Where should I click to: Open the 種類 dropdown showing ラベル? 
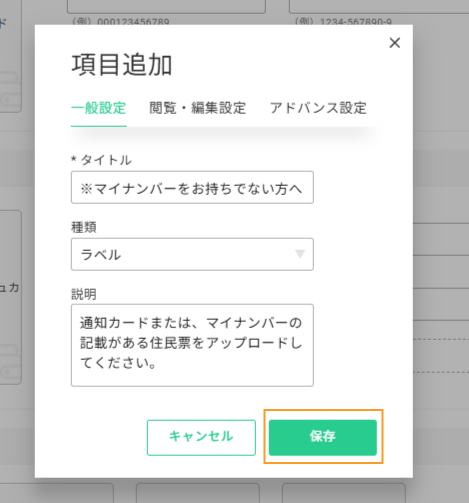pos(192,254)
